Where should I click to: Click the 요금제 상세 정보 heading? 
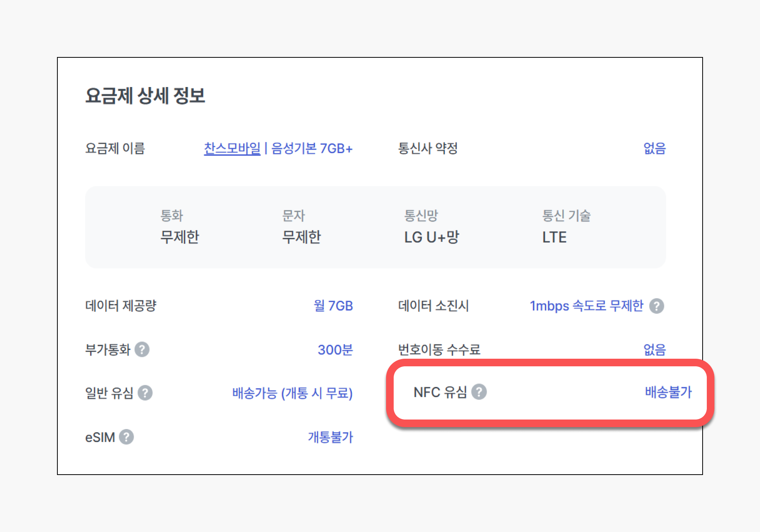coord(145,95)
